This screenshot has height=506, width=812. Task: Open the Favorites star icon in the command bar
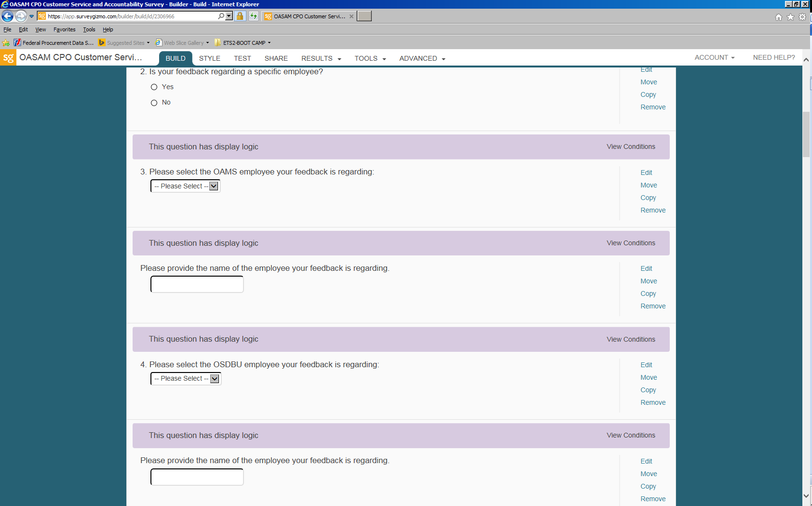click(790, 17)
